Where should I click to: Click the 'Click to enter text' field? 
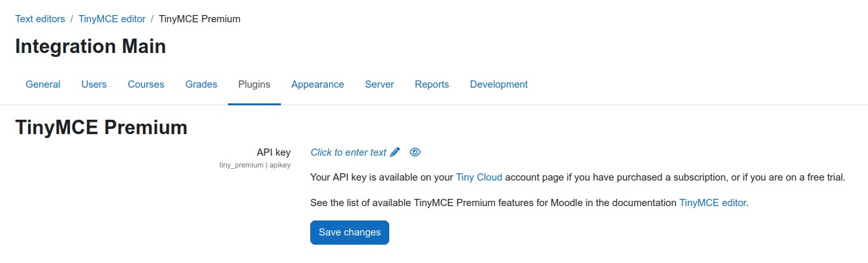(348, 152)
